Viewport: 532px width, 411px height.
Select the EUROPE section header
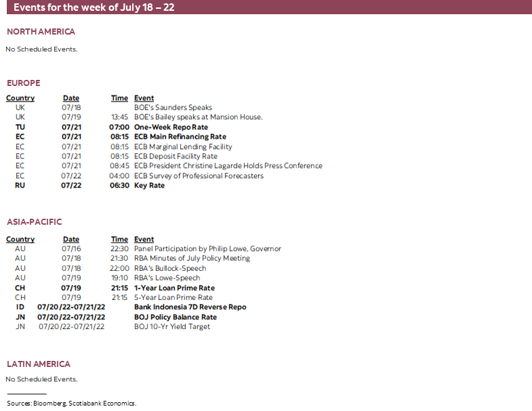click(24, 83)
